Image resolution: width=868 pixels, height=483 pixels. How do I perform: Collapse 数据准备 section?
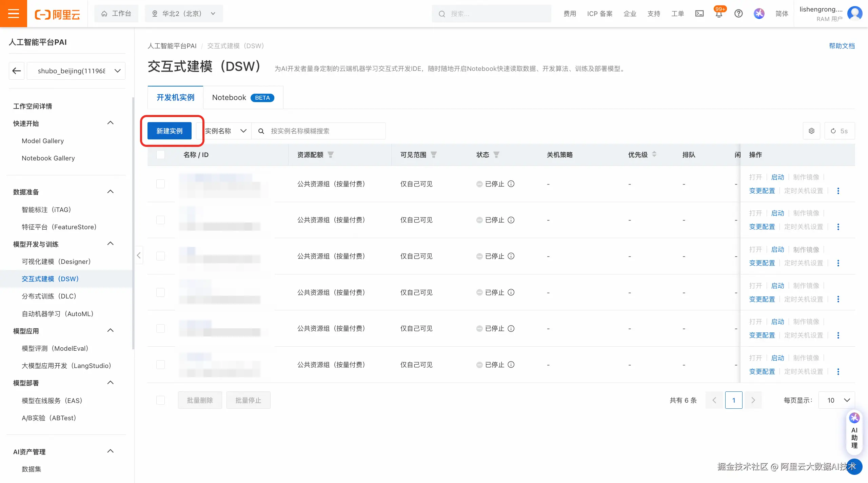110,192
